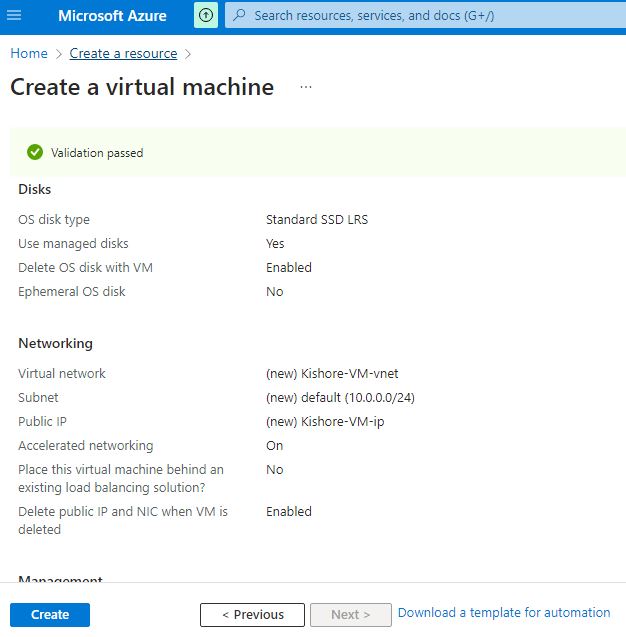The height and width of the screenshot is (637, 626).
Task: Click chevron after Create a resource
Action: 188,54
